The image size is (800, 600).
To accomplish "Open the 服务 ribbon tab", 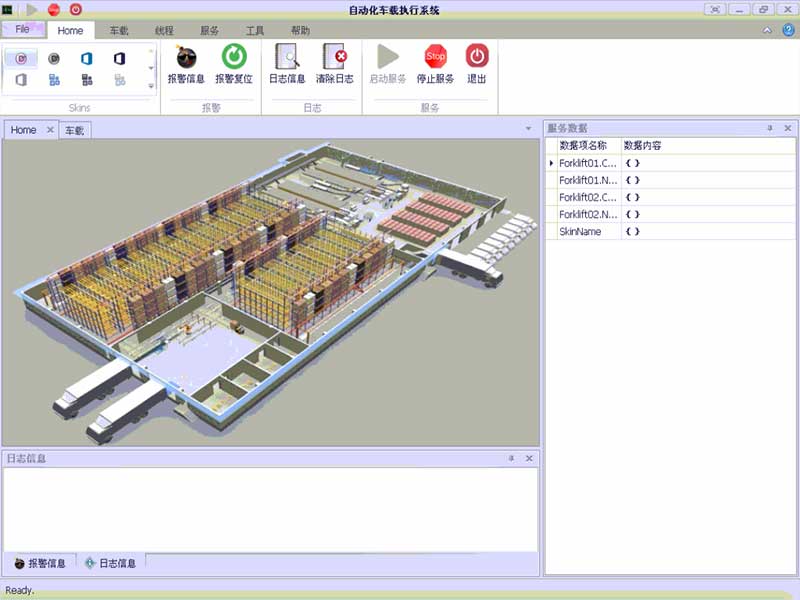I will click(210, 31).
